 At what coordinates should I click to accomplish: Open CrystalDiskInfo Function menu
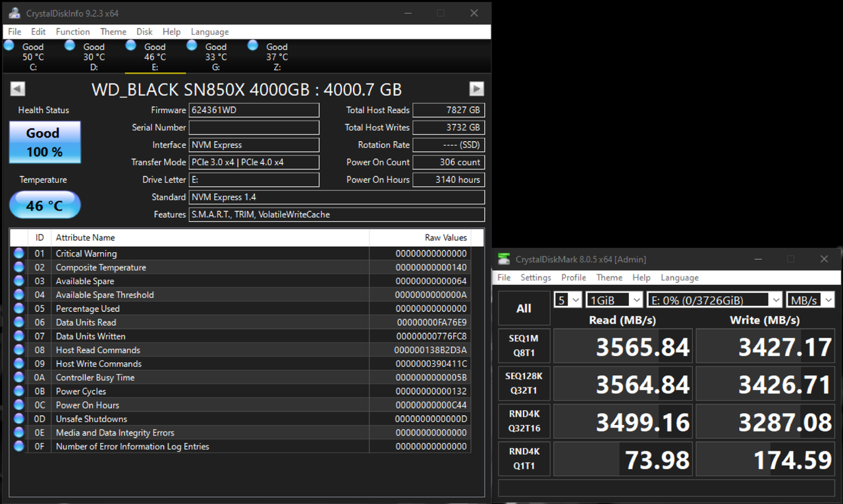tap(73, 32)
